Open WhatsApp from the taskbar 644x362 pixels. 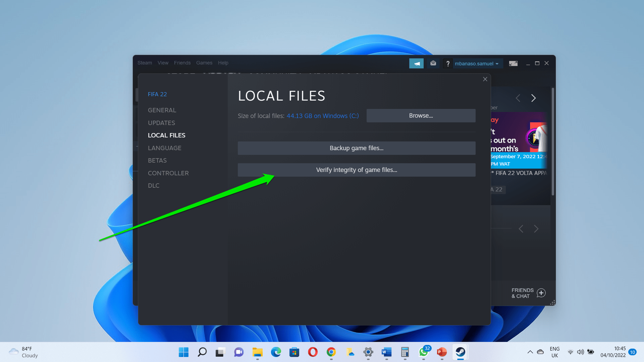point(423,352)
